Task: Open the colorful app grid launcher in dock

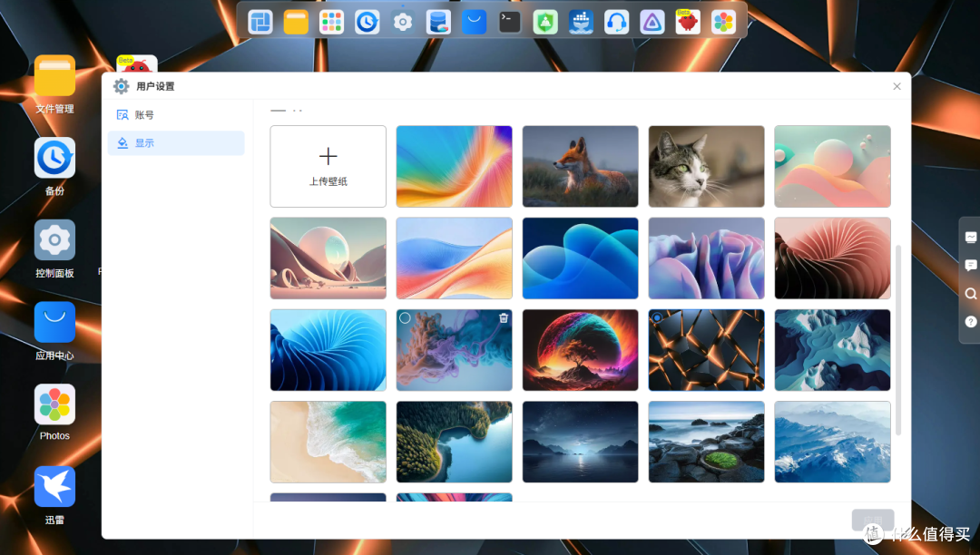Action: point(331,23)
